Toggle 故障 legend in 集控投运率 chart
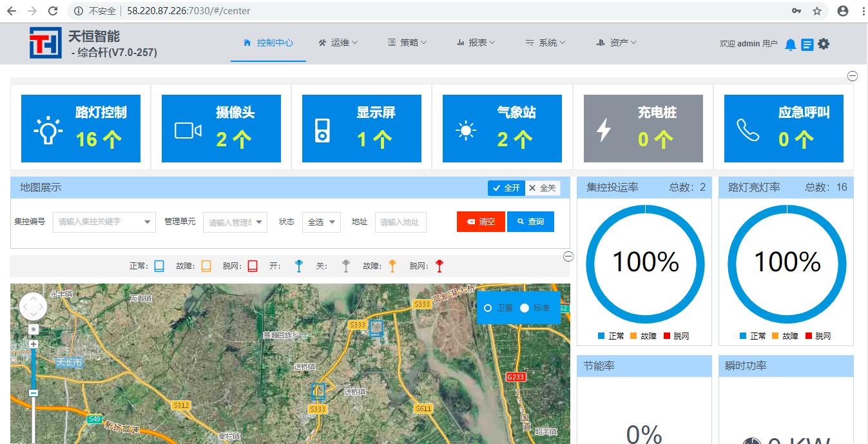This screenshot has width=868, height=444. [643, 336]
